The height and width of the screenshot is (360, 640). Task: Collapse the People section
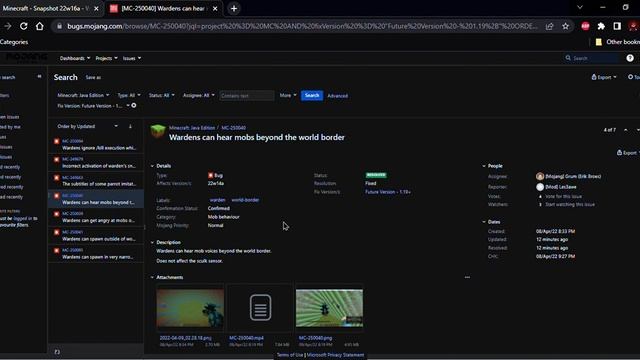point(484,166)
